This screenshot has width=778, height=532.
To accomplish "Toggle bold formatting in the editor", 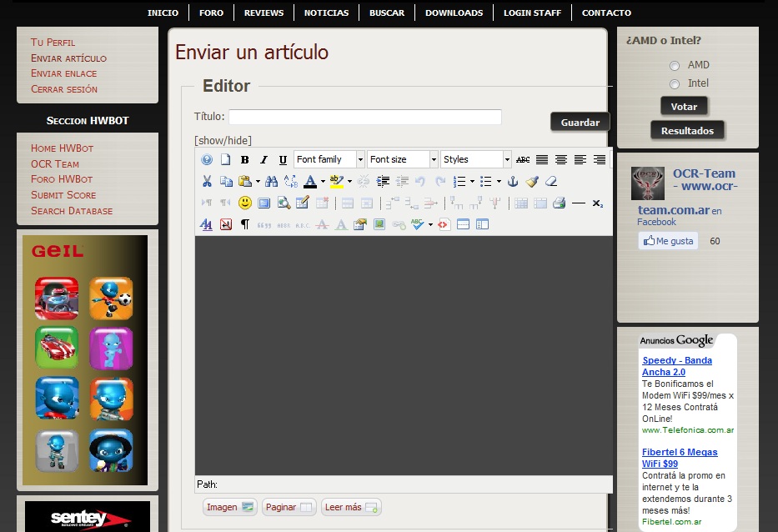I will 244,159.
